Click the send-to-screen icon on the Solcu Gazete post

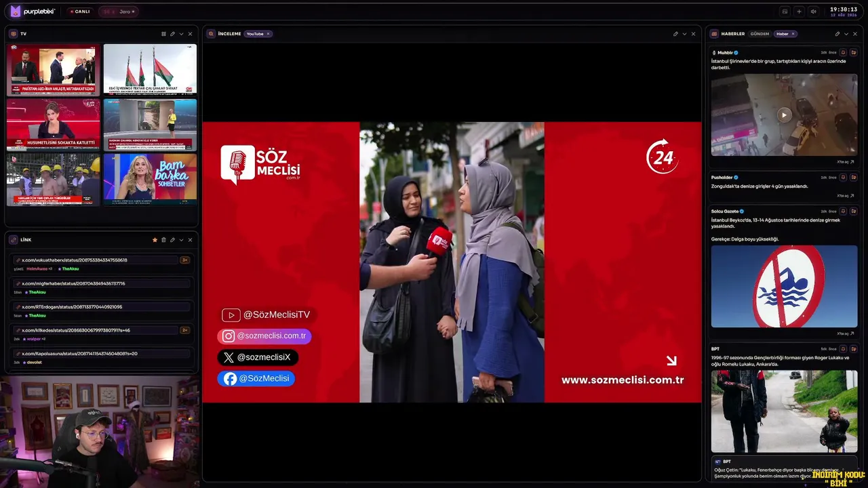(854, 211)
